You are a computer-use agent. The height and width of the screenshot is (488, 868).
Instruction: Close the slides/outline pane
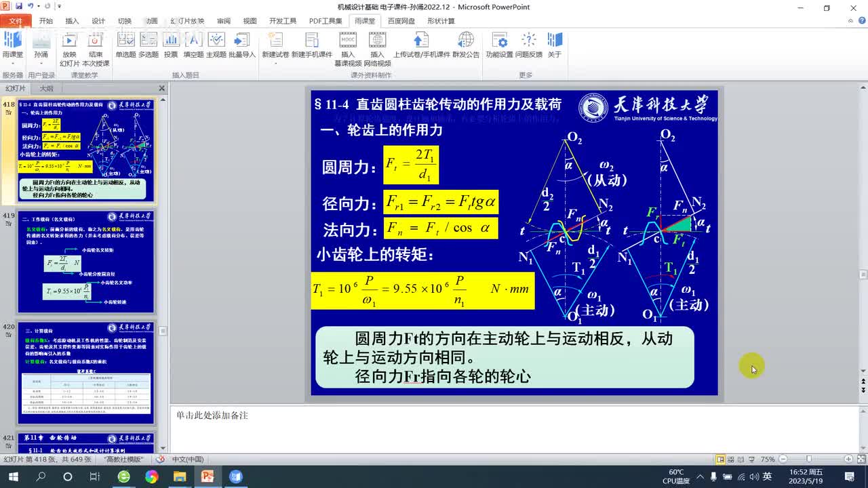[x=162, y=88]
